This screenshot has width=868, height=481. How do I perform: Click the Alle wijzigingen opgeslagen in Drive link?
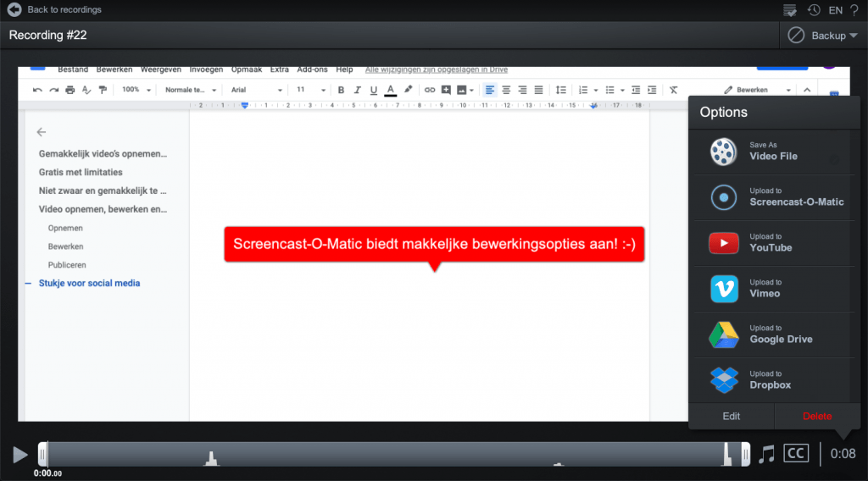[x=437, y=69]
